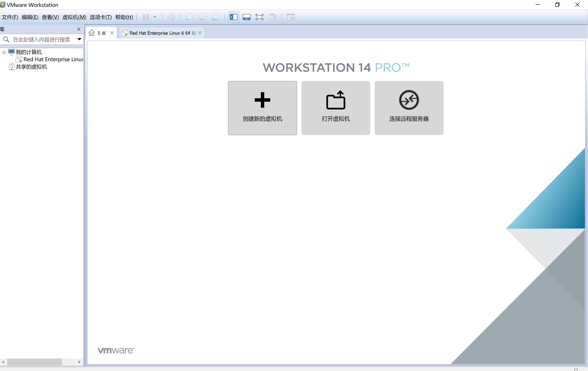Viewport: 588px width, 371px height.
Task: Click the open virtual machine folder icon
Action: 336,100
